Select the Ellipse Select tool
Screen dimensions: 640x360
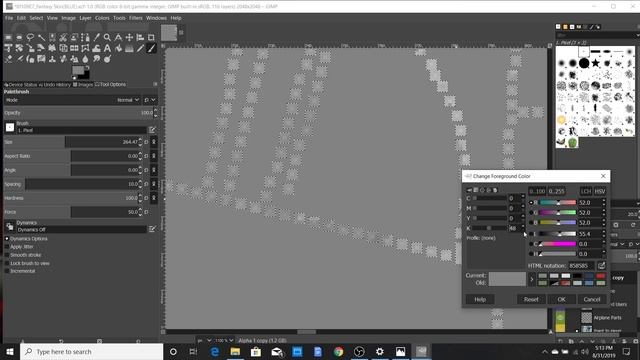19,38
